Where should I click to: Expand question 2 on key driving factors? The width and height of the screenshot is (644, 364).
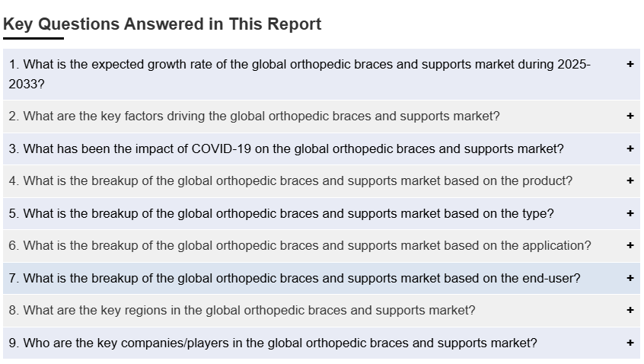point(254,117)
